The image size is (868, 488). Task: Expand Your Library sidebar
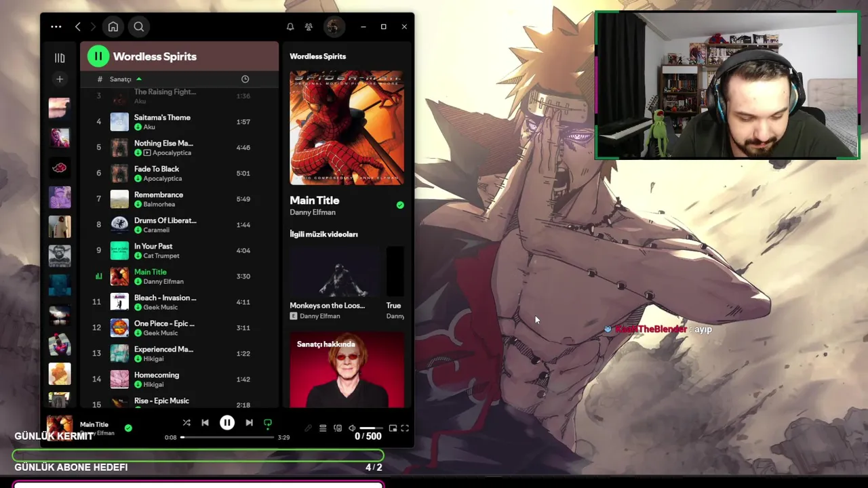point(60,58)
